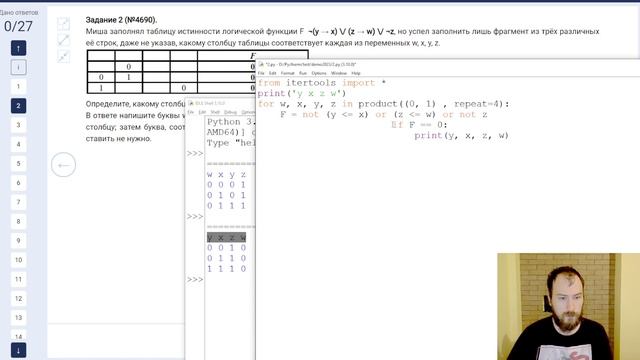
Task: Click the print('y x z w') code line
Action: pos(302,93)
